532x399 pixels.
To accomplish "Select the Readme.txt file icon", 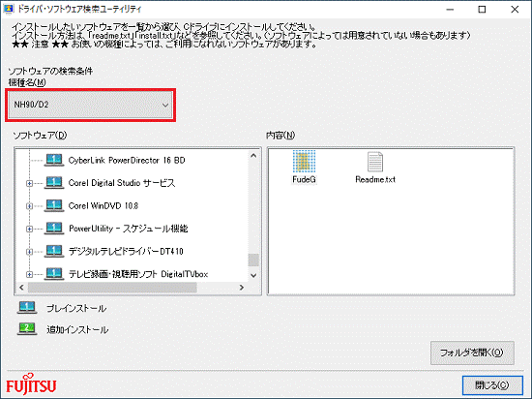I will (375, 162).
